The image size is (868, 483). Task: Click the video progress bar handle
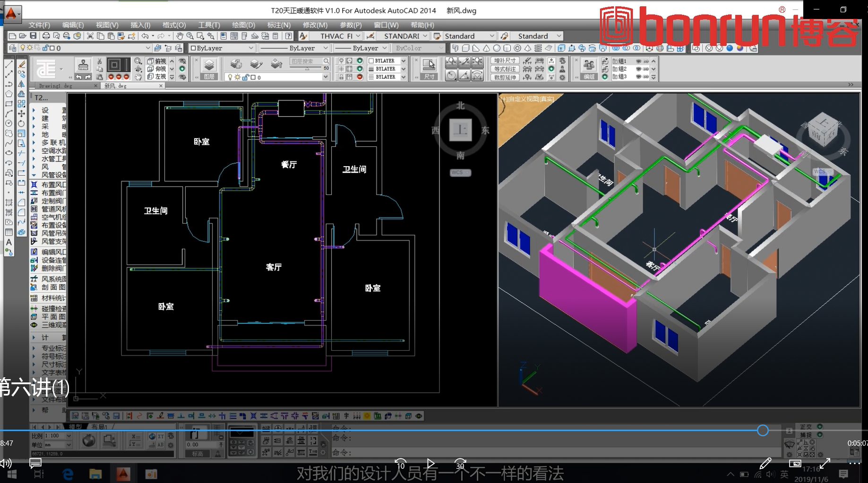[x=763, y=431]
